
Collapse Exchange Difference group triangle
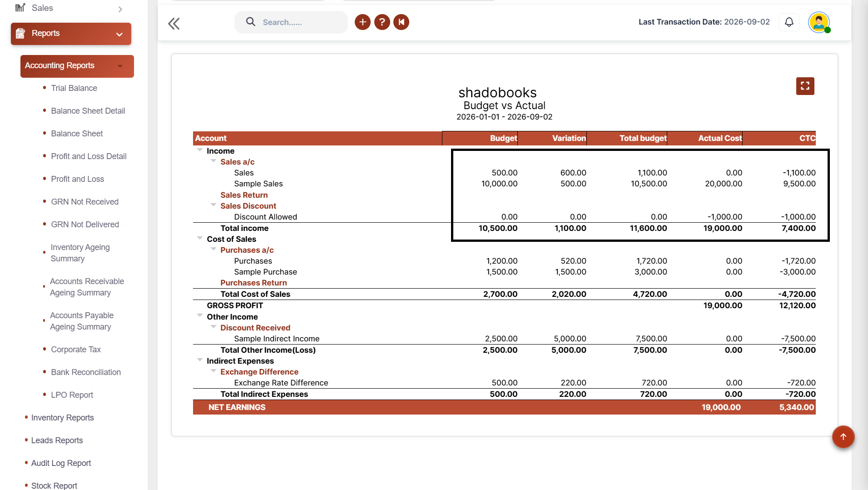[x=213, y=371]
